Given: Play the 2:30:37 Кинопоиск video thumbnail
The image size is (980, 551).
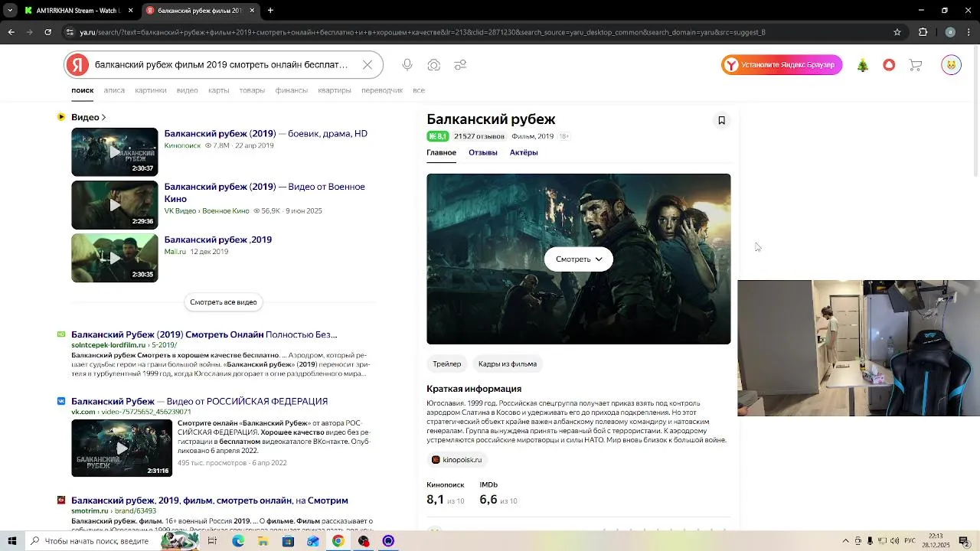Looking at the screenshot, I should (115, 152).
